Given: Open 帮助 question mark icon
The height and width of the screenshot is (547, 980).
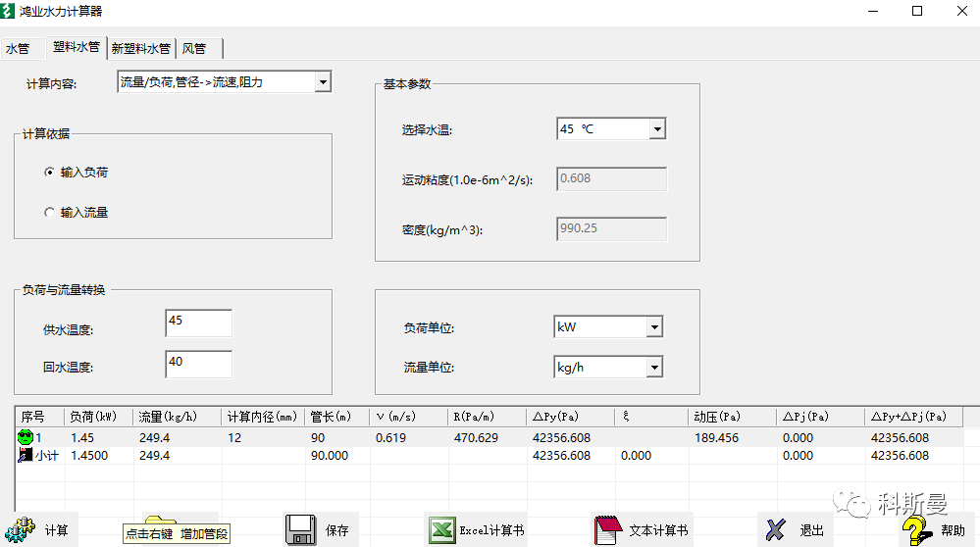Looking at the screenshot, I should tap(915, 529).
